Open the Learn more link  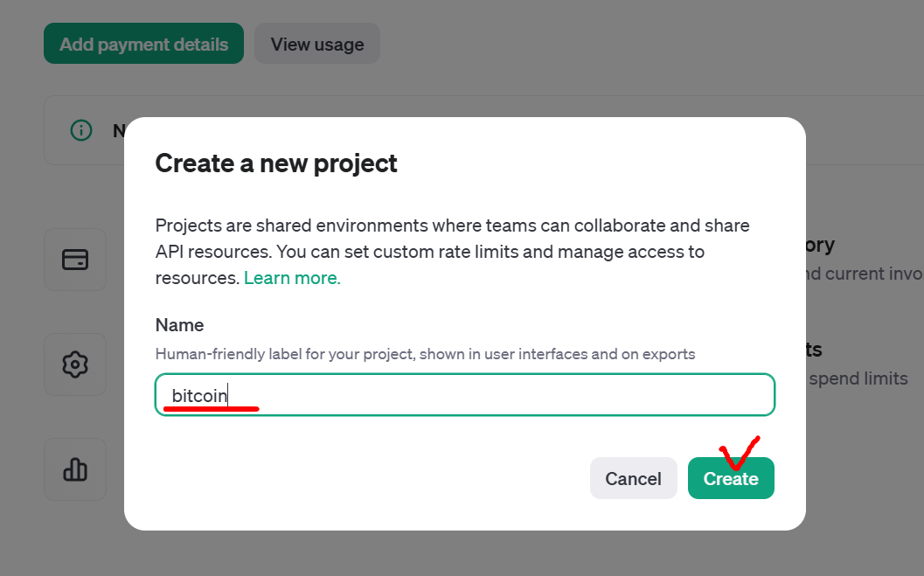coord(292,278)
